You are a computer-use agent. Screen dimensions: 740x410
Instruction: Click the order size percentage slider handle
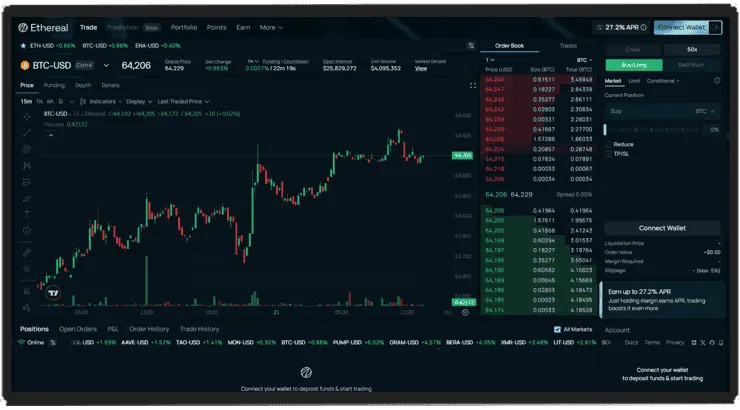[x=605, y=130]
